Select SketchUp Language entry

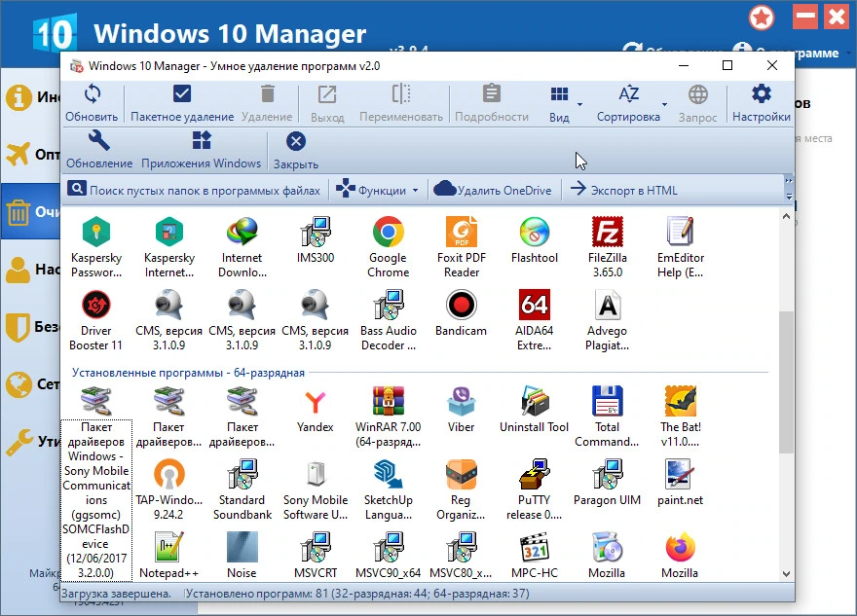point(388,489)
